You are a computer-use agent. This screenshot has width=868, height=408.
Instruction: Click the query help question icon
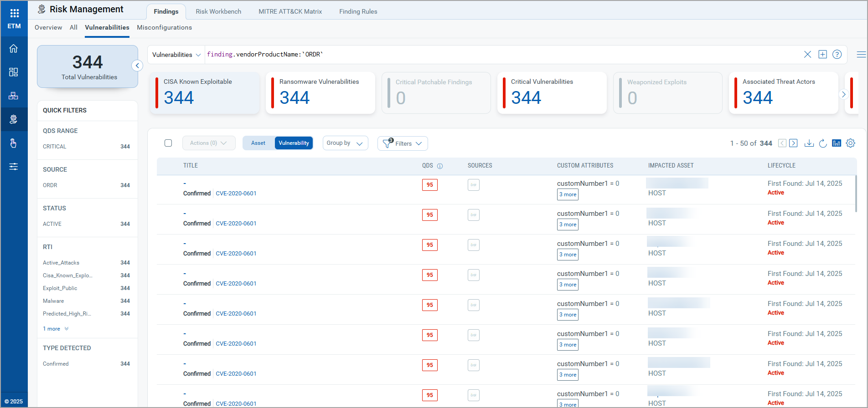coord(837,55)
